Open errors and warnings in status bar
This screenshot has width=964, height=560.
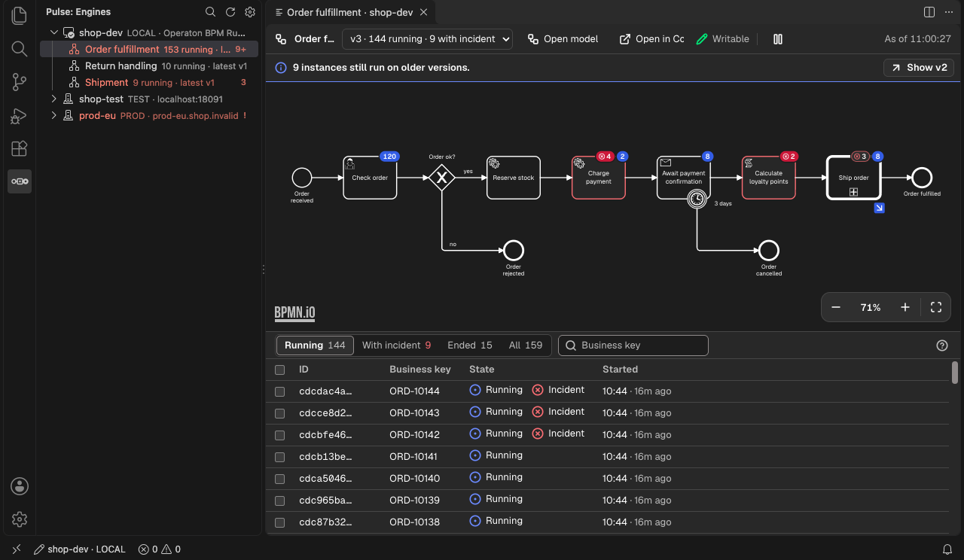point(160,549)
